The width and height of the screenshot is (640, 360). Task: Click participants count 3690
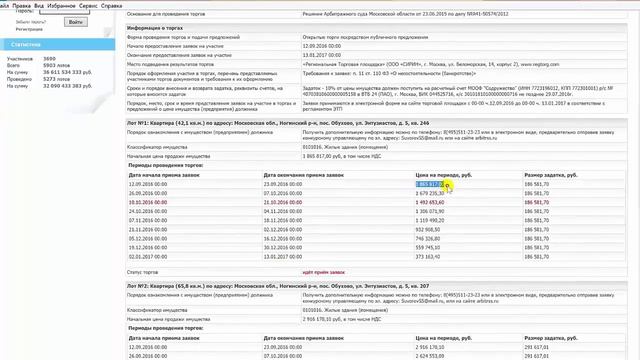click(49, 59)
